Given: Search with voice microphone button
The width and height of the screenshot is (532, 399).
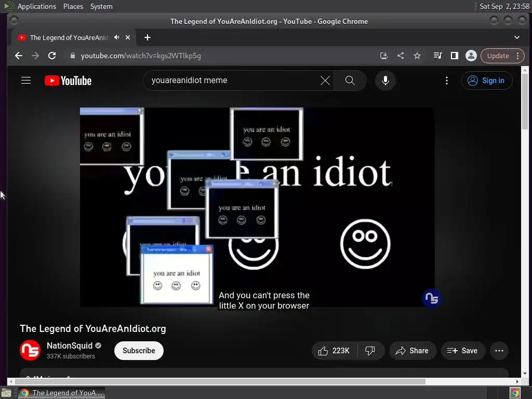Looking at the screenshot, I should [385, 81].
